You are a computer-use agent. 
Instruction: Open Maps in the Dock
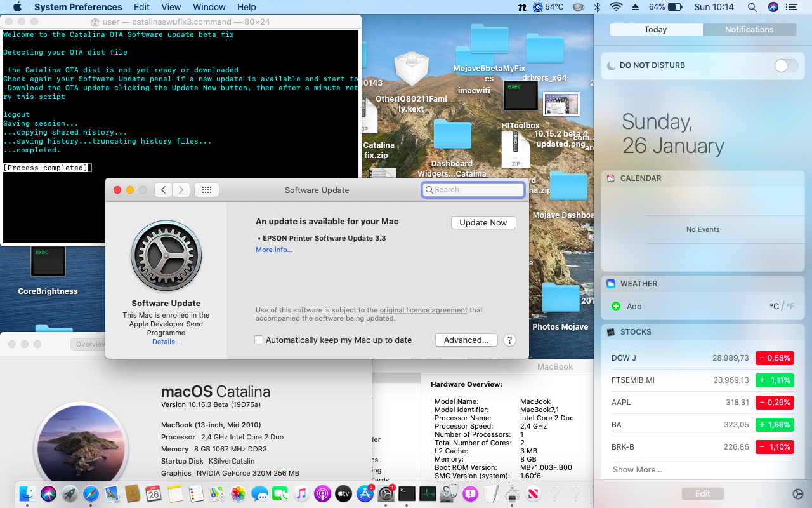tap(217, 493)
